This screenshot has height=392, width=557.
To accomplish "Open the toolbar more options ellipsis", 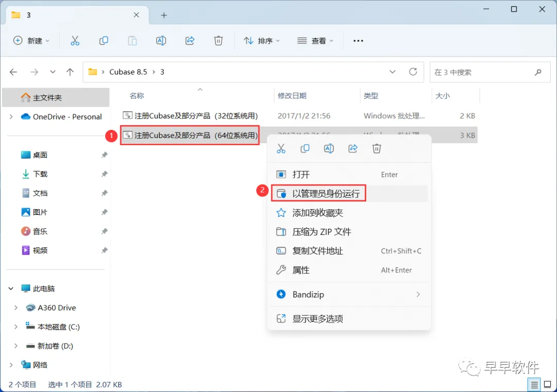I will click(x=358, y=41).
